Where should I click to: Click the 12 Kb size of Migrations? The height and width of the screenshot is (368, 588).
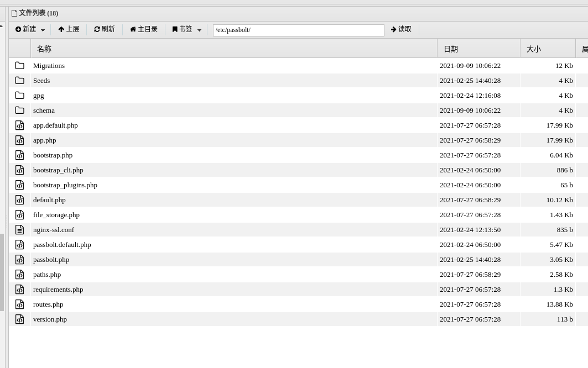tap(564, 66)
